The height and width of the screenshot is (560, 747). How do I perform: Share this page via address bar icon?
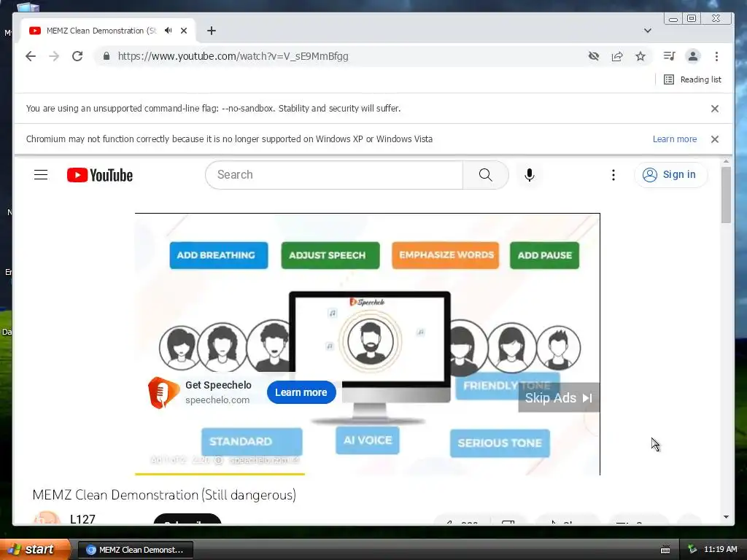click(x=617, y=56)
